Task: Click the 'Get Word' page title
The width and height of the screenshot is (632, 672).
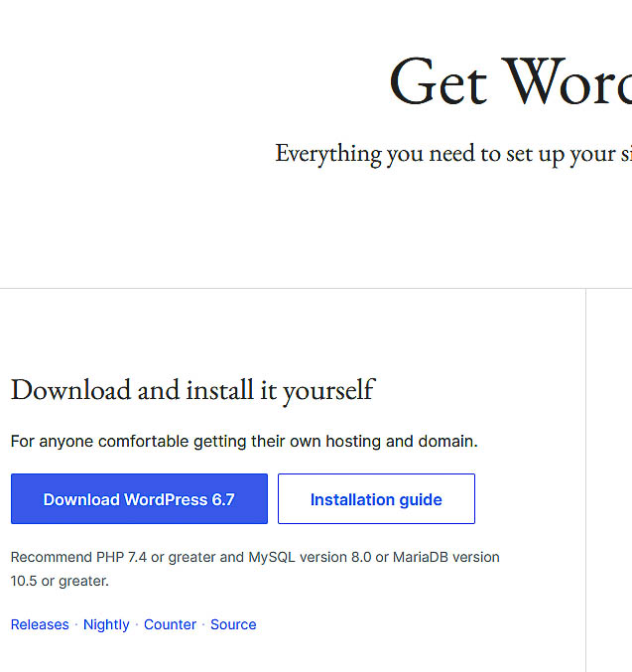Action: click(510, 80)
